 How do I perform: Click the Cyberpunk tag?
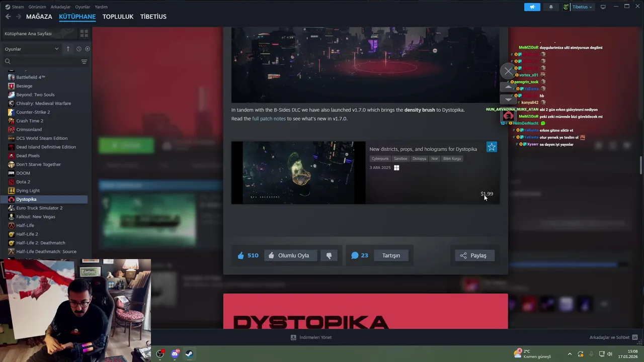pos(380,159)
